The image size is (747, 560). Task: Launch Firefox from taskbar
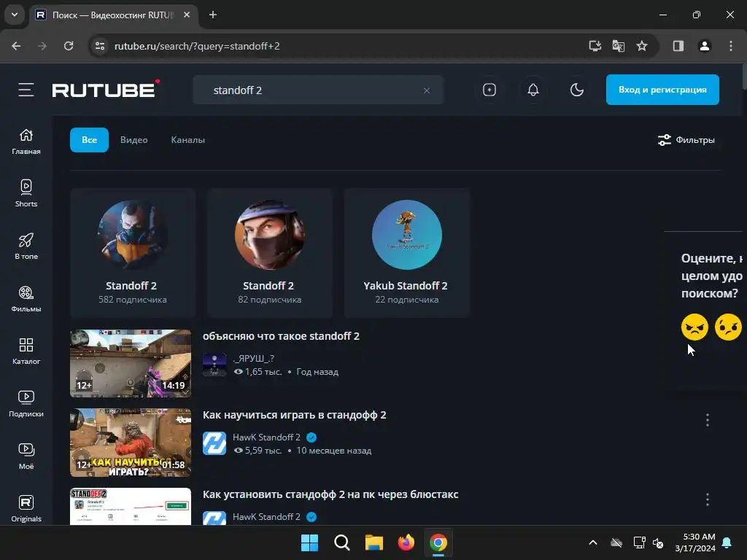coord(406,542)
